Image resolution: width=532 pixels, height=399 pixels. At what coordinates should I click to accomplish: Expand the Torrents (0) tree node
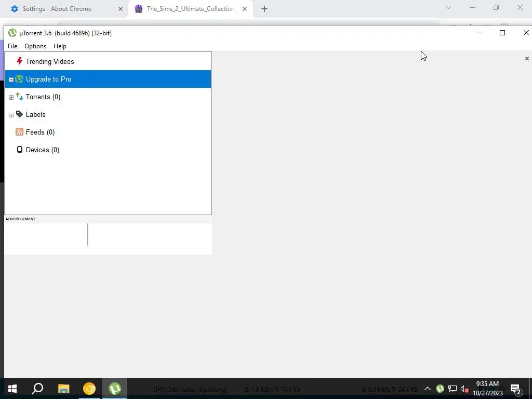click(x=11, y=97)
